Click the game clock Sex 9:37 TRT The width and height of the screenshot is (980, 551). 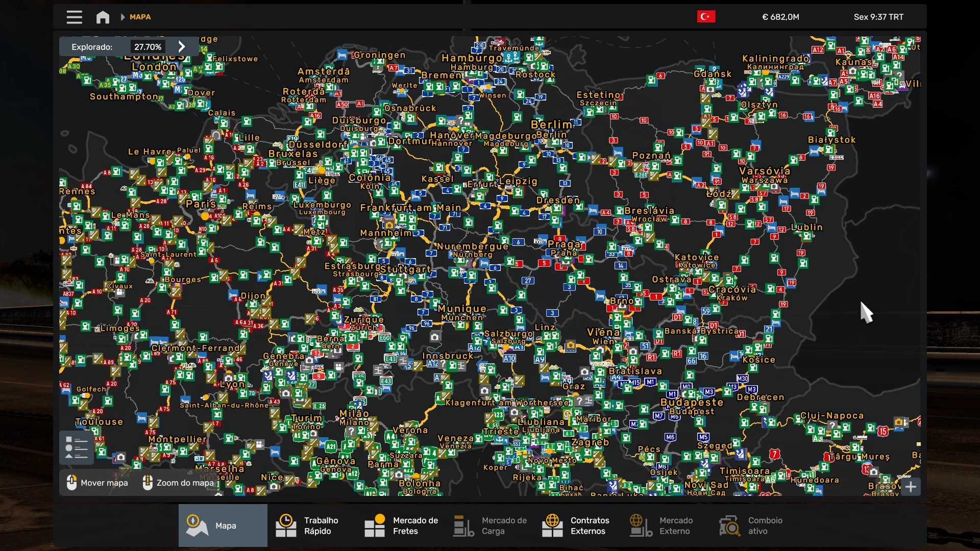coord(878,17)
